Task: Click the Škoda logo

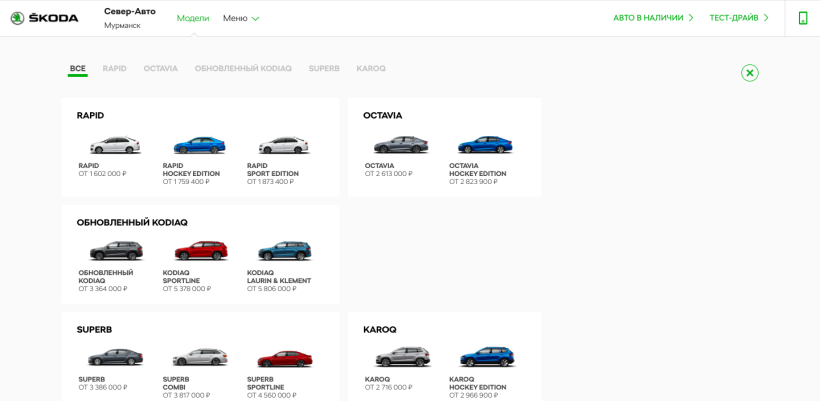Action: click(x=44, y=18)
